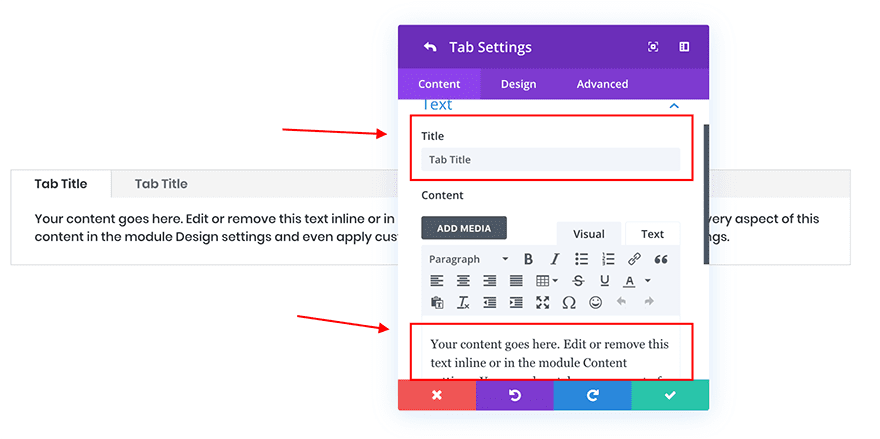
Task: Go back using the Tab Settings arrow
Action: [x=430, y=47]
